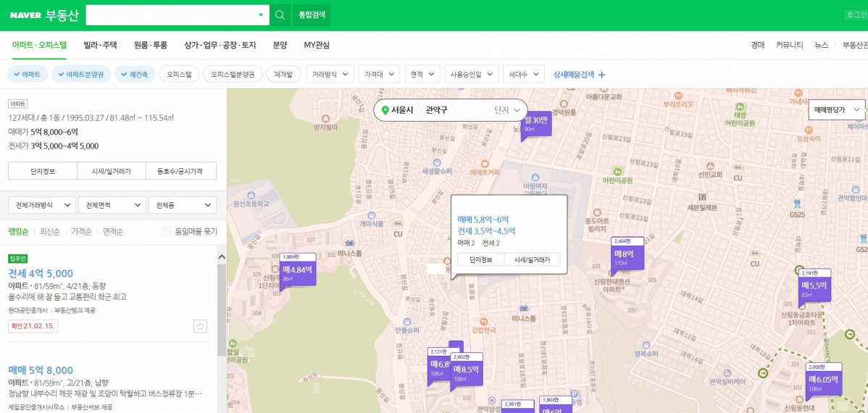This screenshot has width=868, height=413.
Task: Click the 세븐일레븐 map icon
Action: (x=702, y=196)
